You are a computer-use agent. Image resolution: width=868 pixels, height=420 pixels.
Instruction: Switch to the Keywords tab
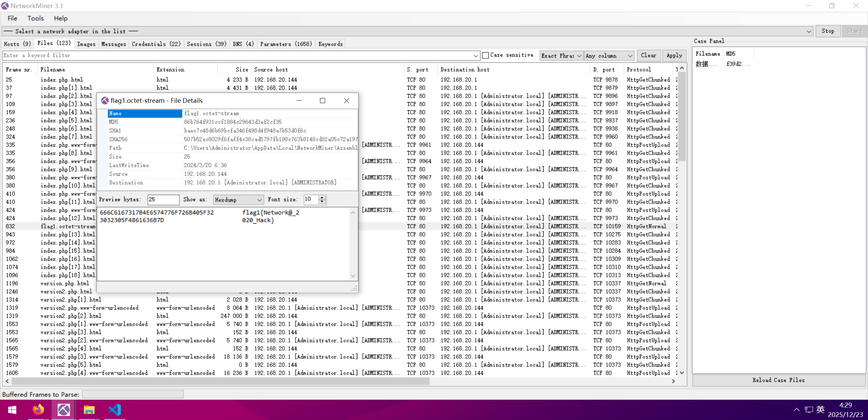tap(331, 44)
